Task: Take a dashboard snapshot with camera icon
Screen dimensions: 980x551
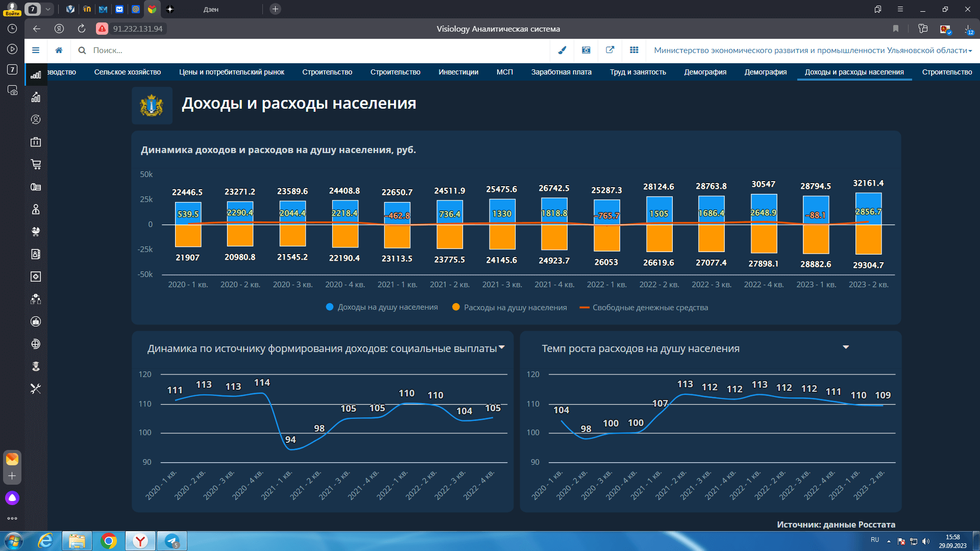Action: 586,50
